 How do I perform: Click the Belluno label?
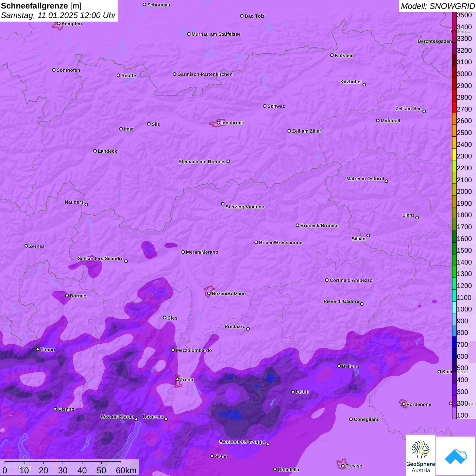tap(350, 366)
